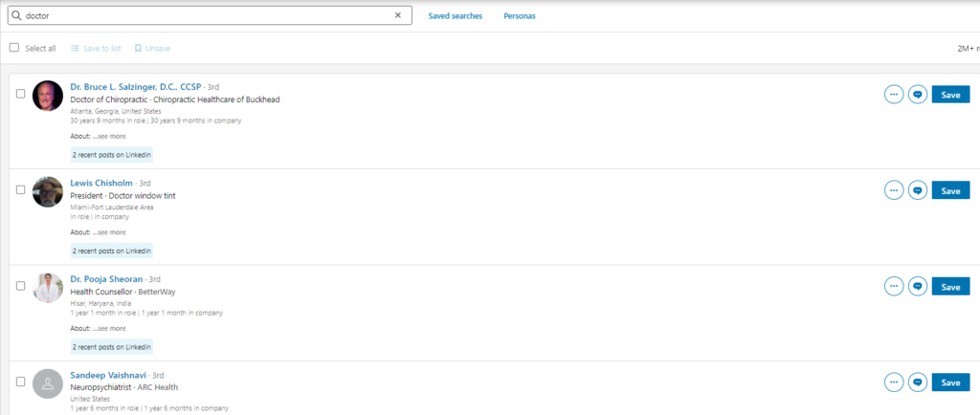Image resolution: width=980 pixels, height=415 pixels.
Task: Expand 'see more' under Lewis Chisholm's About
Action: (110, 231)
